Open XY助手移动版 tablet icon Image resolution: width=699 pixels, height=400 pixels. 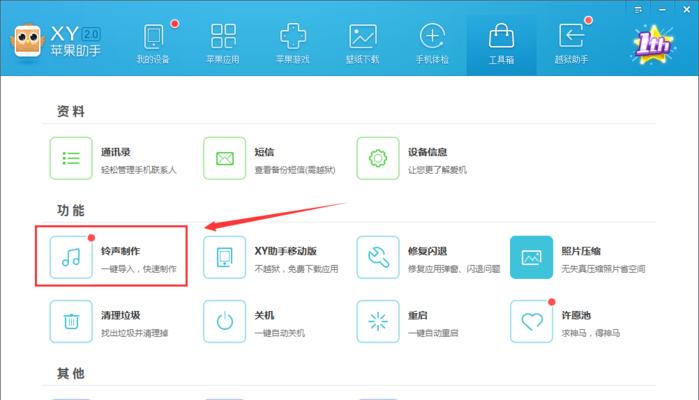[x=225, y=257]
